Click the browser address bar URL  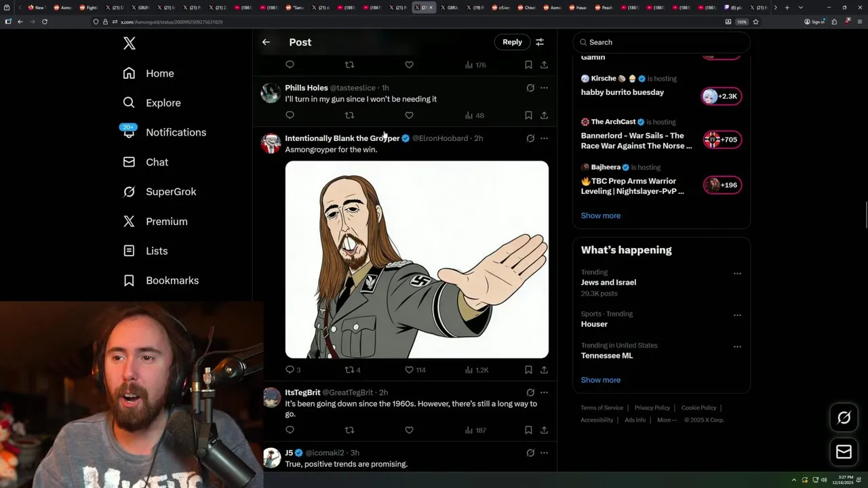[x=172, y=22]
